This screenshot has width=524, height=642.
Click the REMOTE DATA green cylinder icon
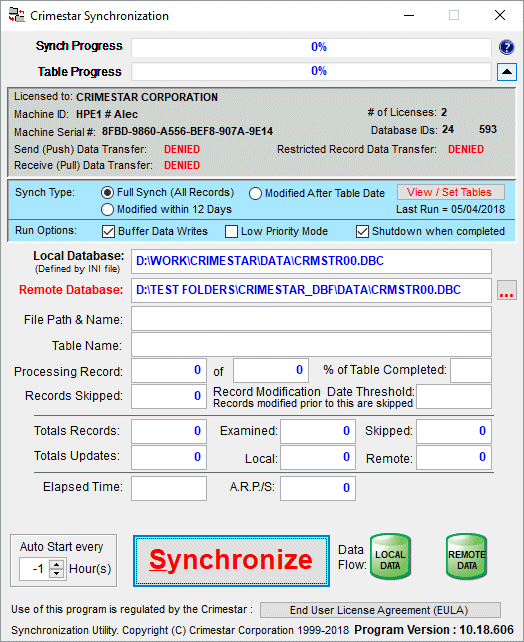pos(467,557)
